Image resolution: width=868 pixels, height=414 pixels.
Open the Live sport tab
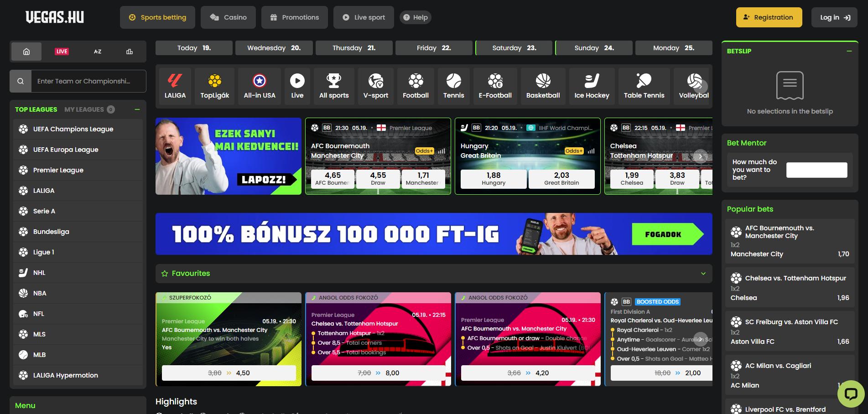pos(364,17)
